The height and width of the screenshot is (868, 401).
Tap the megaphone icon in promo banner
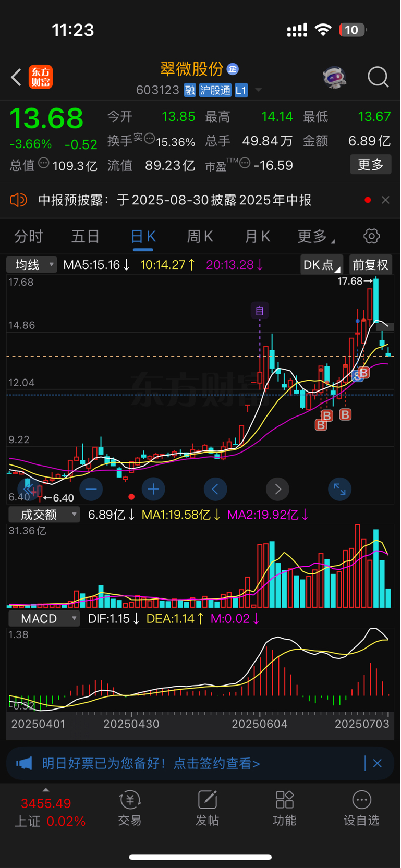[24, 764]
